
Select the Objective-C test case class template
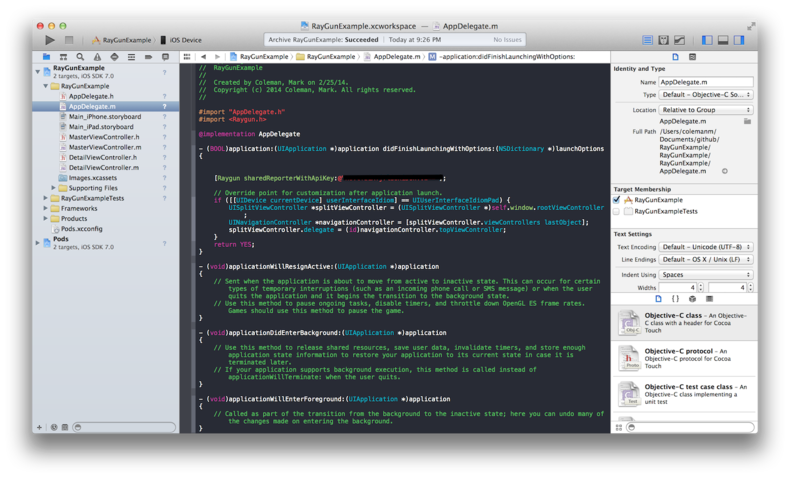pos(684,394)
